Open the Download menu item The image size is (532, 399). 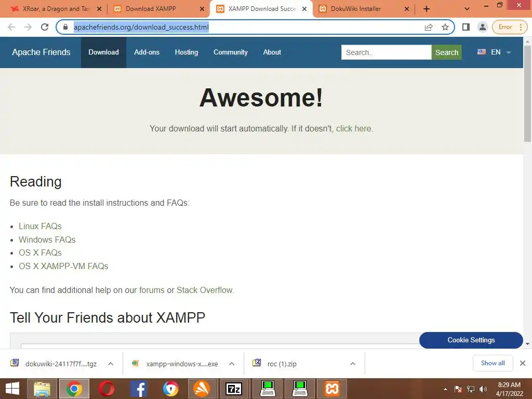point(103,52)
